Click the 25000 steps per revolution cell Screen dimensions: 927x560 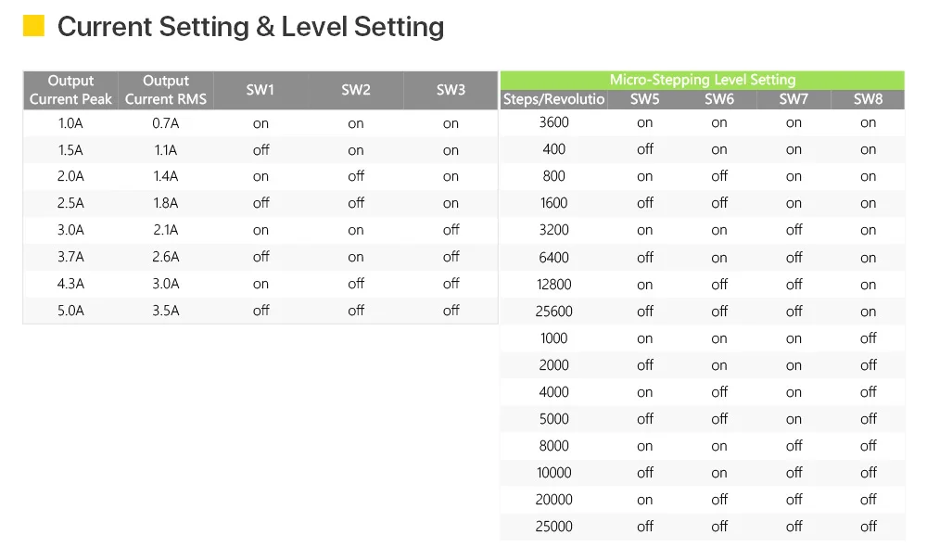(x=554, y=527)
